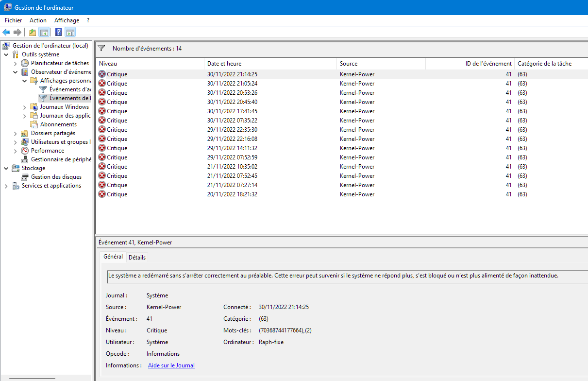Select the event dated 30/11/2022 20:53:26

pos(342,93)
